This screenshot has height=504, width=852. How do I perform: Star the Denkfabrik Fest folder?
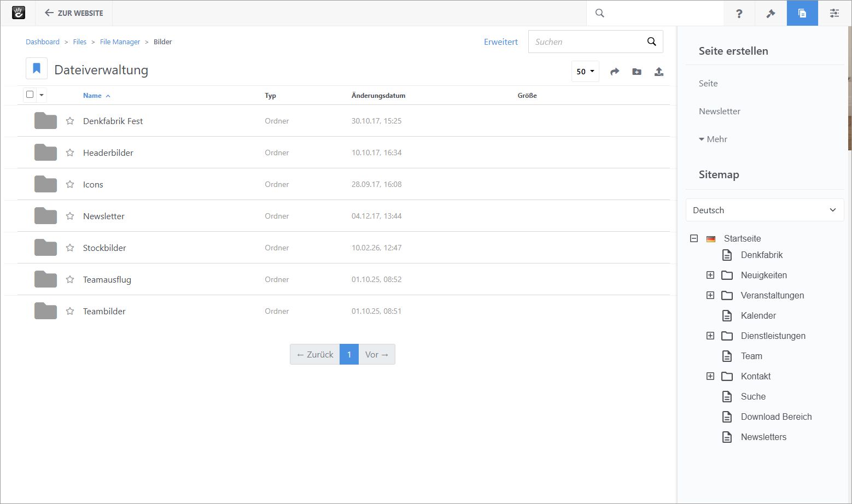[x=70, y=121]
